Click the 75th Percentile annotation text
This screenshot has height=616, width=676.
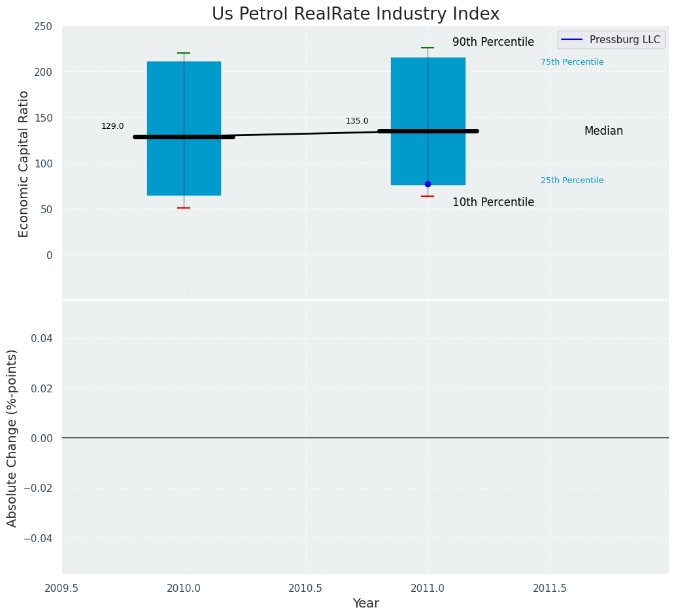(571, 62)
